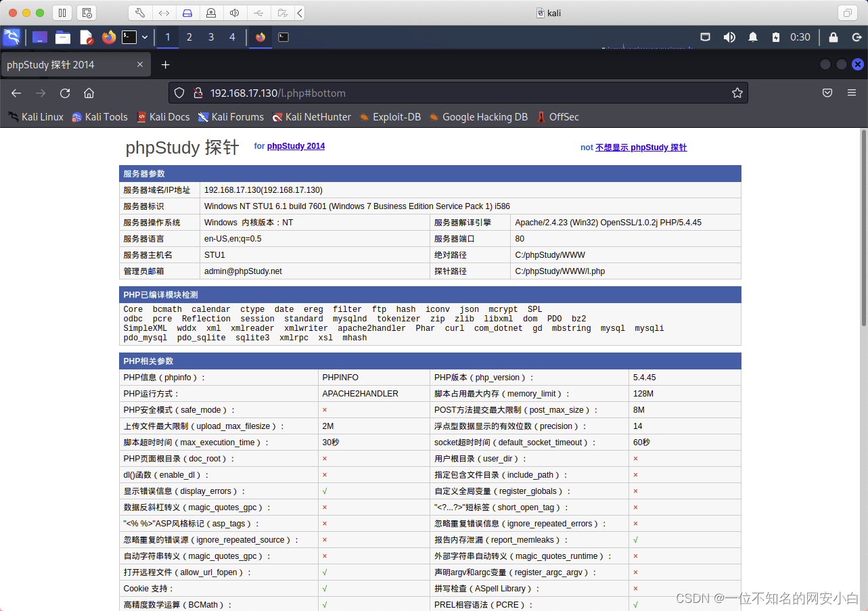Go forward one page in Firefox
Viewport: 868px width, 611px height.
[41, 93]
